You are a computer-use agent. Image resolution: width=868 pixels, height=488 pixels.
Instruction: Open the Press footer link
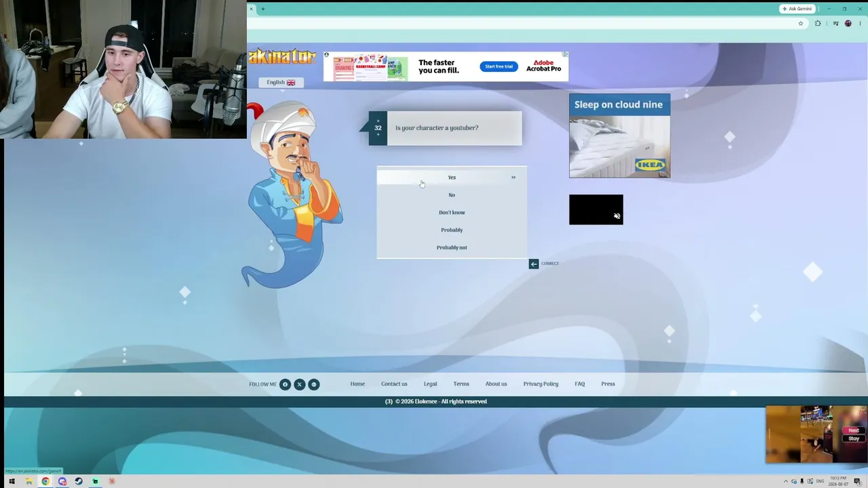[608, 384]
